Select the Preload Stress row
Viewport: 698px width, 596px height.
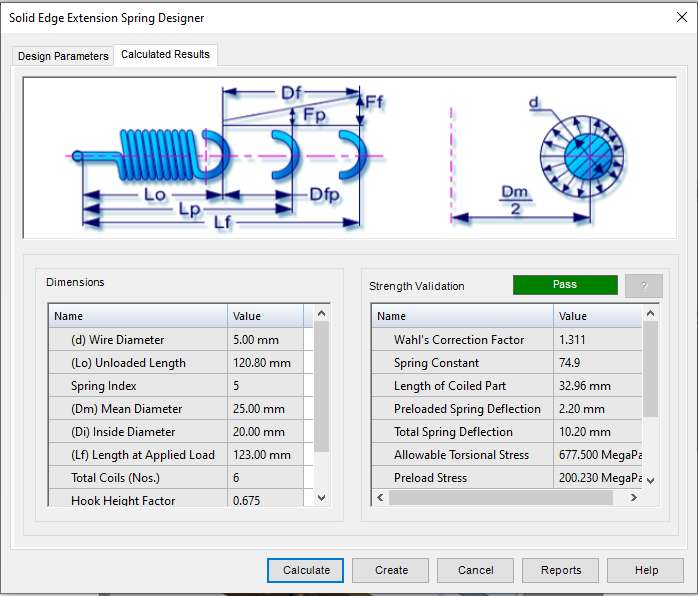click(507, 478)
